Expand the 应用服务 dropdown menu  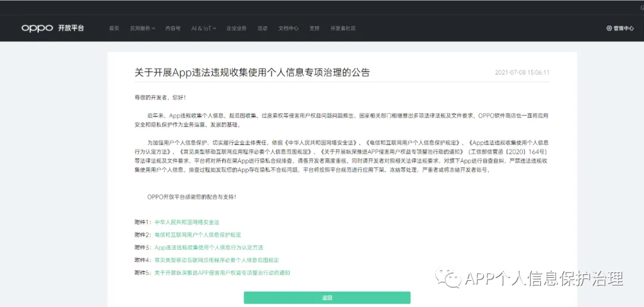click(143, 29)
